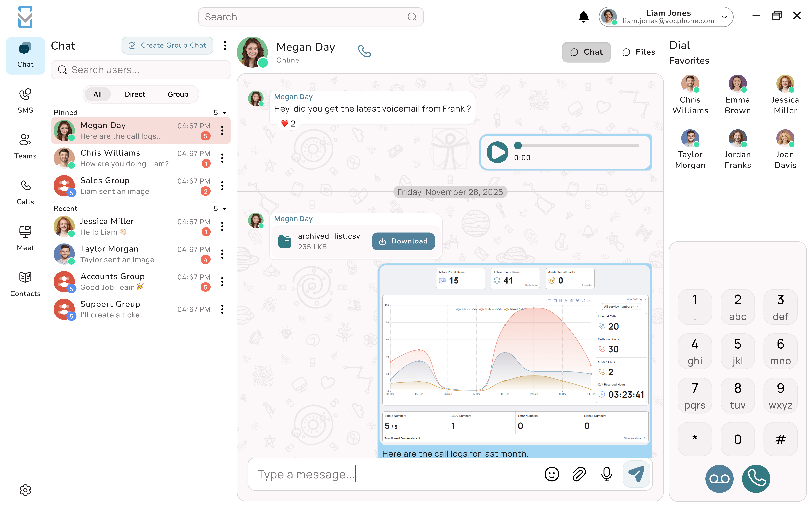Switch to the Files tab

point(638,52)
